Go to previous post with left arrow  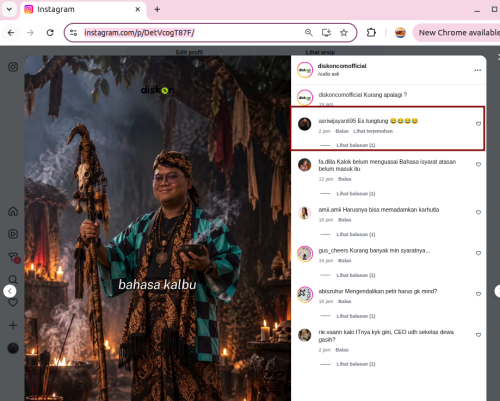(x=10, y=291)
